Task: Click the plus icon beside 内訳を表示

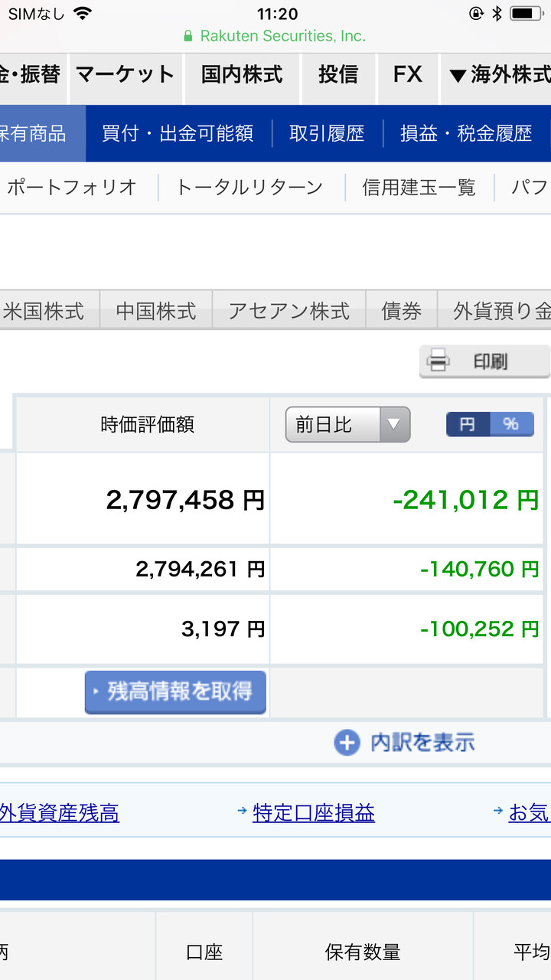Action: coord(347,742)
